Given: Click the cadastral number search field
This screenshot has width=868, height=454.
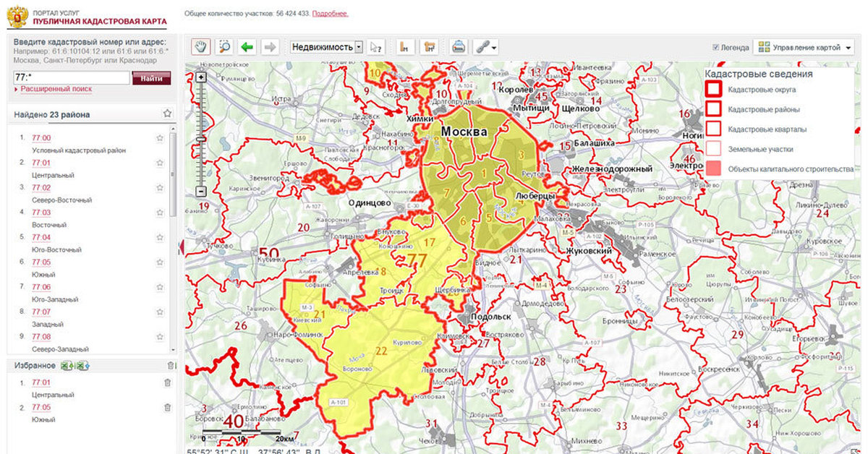Looking at the screenshot, I should (x=71, y=78).
